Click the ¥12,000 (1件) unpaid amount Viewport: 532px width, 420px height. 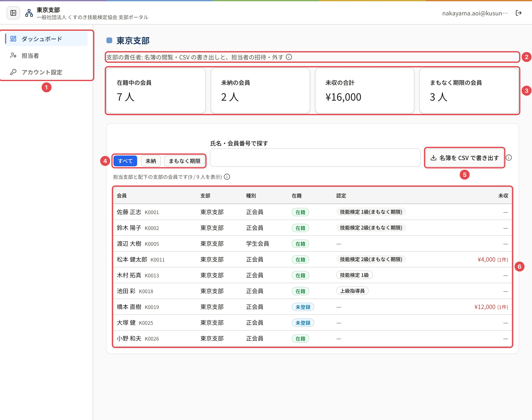(x=491, y=307)
